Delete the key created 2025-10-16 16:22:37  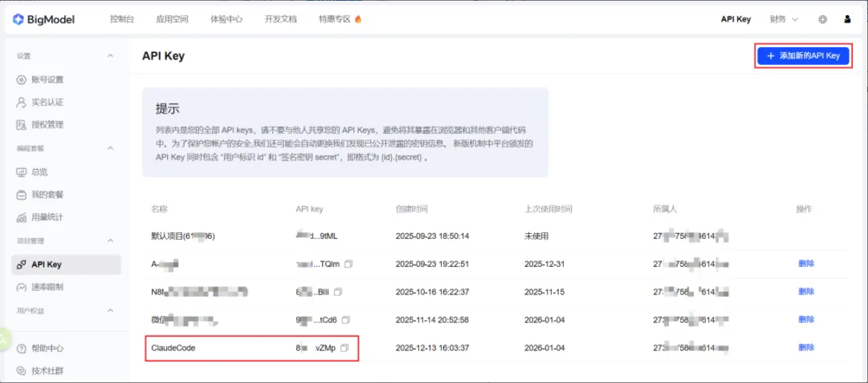[x=806, y=292]
